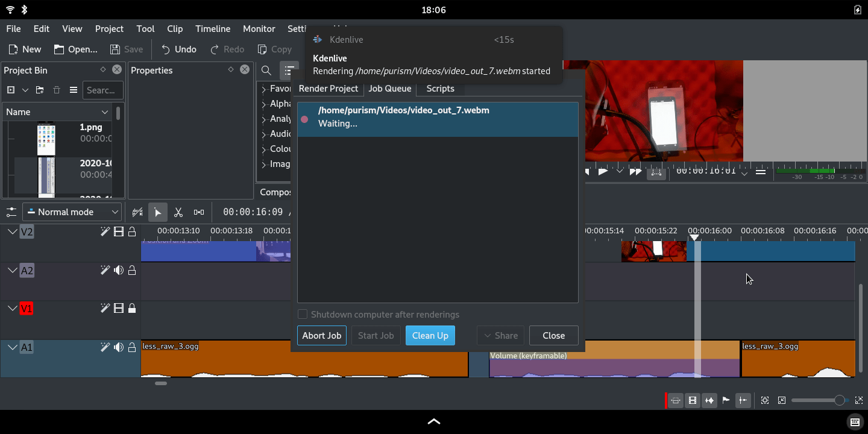Close the rendering dialog
Screen dimensions: 868x434
coord(553,336)
